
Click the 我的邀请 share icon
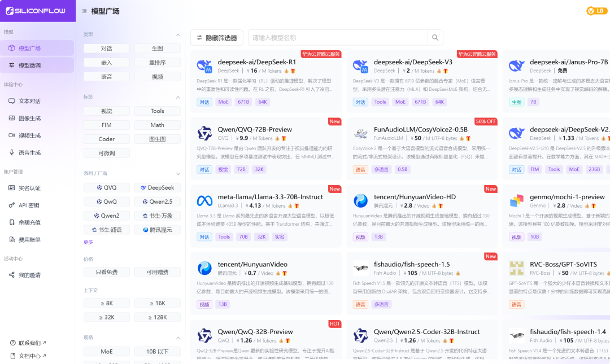click(x=12, y=275)
